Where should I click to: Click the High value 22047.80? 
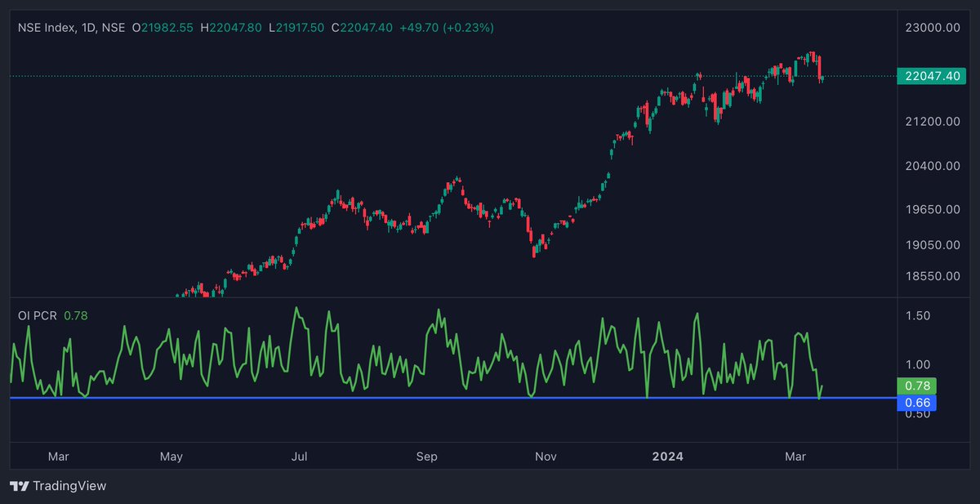click(235, 27)
